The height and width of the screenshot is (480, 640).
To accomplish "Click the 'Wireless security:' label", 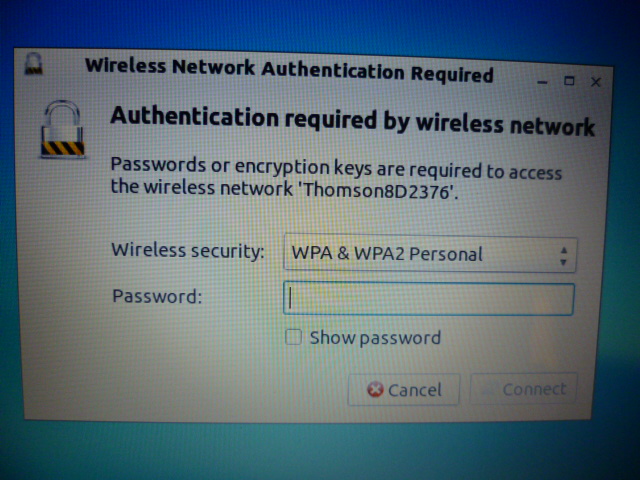I will 188,250.
